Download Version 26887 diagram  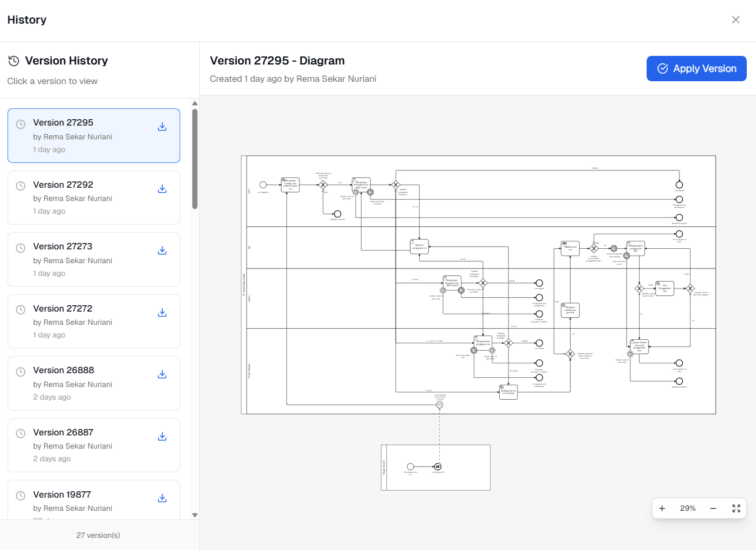coord(162,437)
